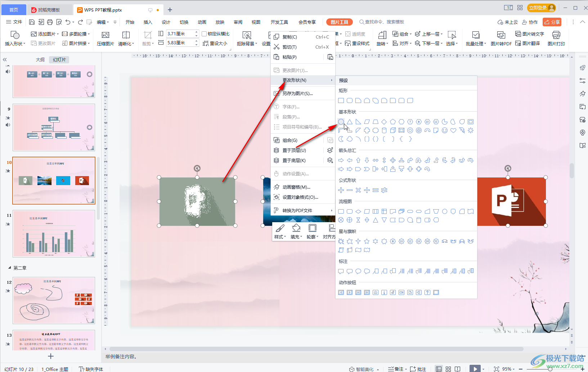Click the Share button
Viewport: 588px width, 372px height.
(552, 22)
